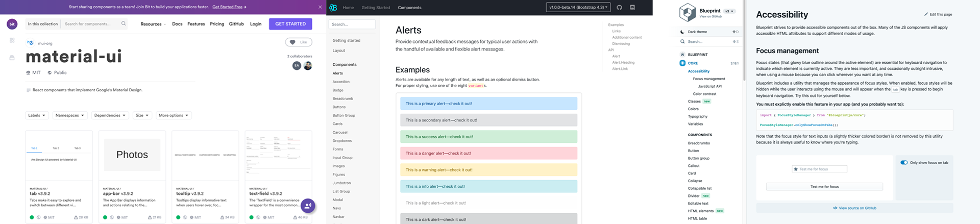Click the Bit logo in the header

click(x=12, y=24)
